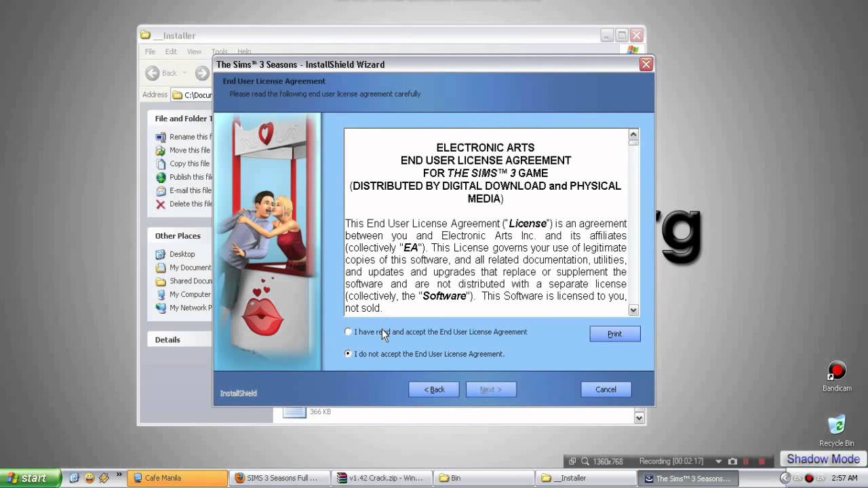Cancel the Sims 3 Seasons installation
This screenshot has height=488, width=868.
[606, 390]
